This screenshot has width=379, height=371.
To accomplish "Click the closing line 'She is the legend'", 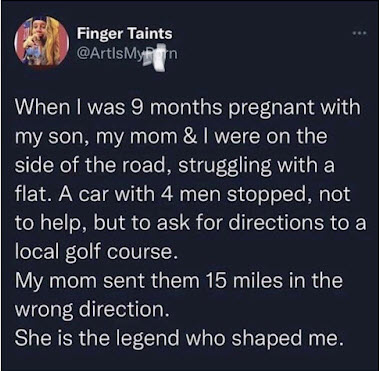I will click(179, 338).
